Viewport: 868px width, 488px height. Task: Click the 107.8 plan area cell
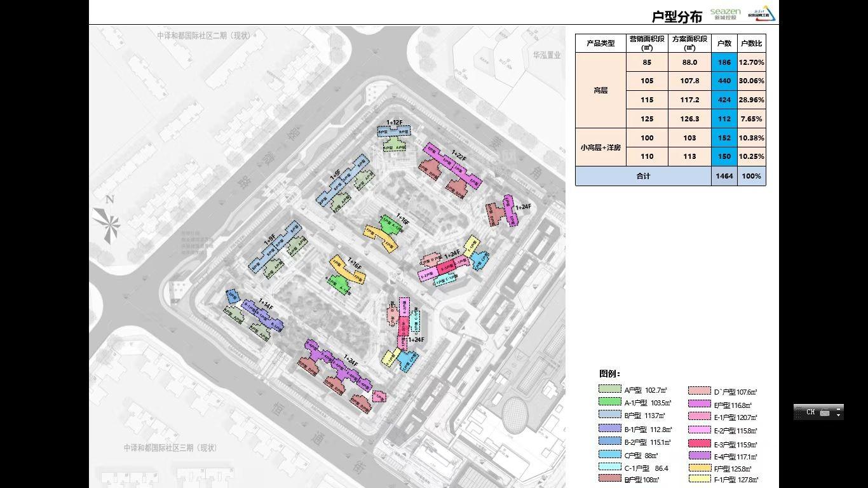coord(689,81)
